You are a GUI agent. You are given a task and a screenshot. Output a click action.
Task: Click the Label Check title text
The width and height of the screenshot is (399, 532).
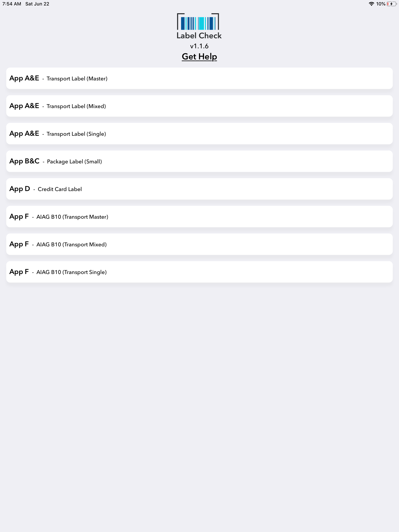(199, 36)
